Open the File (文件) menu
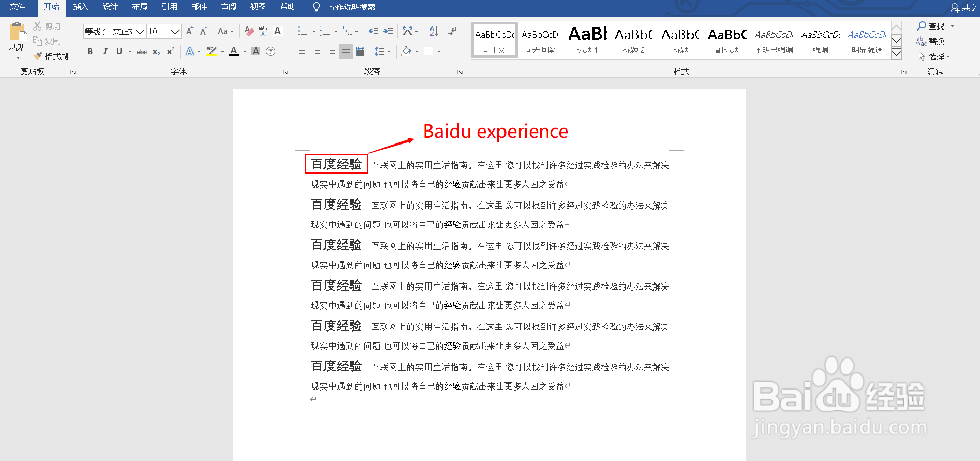 18,7
